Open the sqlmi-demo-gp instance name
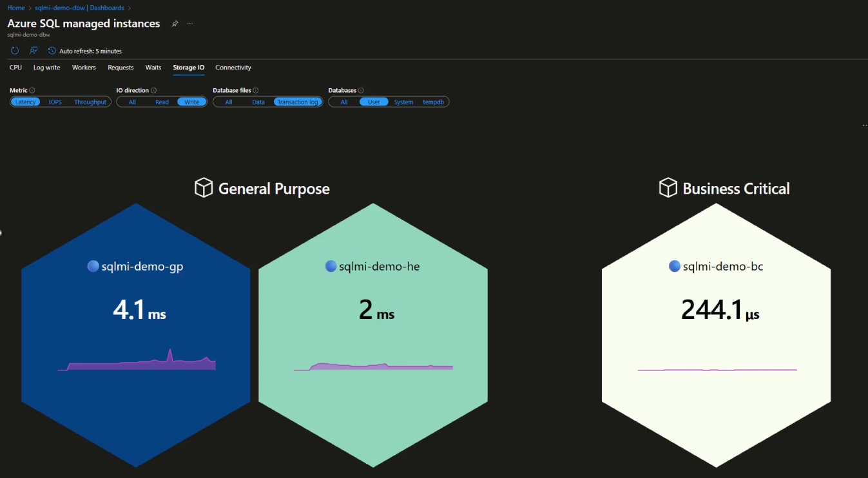This screenshot has height=478, width=868. point(142,267)
